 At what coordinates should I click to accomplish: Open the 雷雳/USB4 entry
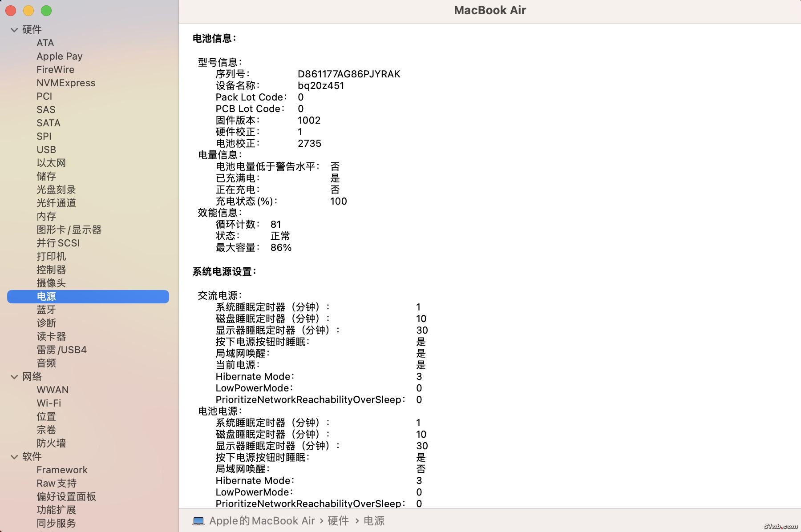[61, 350]
